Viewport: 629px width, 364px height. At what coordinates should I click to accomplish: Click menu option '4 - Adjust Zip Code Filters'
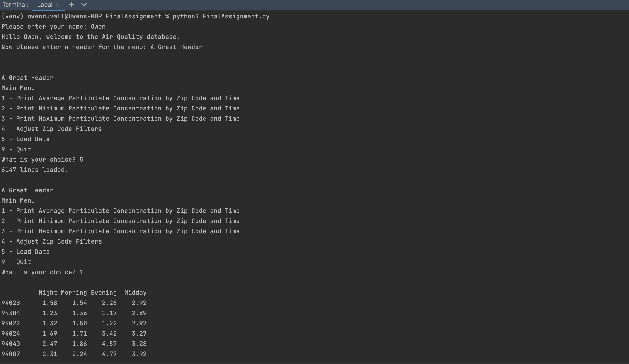[51, 129]
